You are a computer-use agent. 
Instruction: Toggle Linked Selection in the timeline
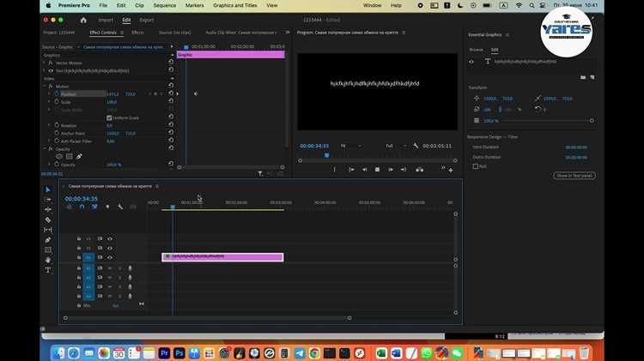click(94, 207)
